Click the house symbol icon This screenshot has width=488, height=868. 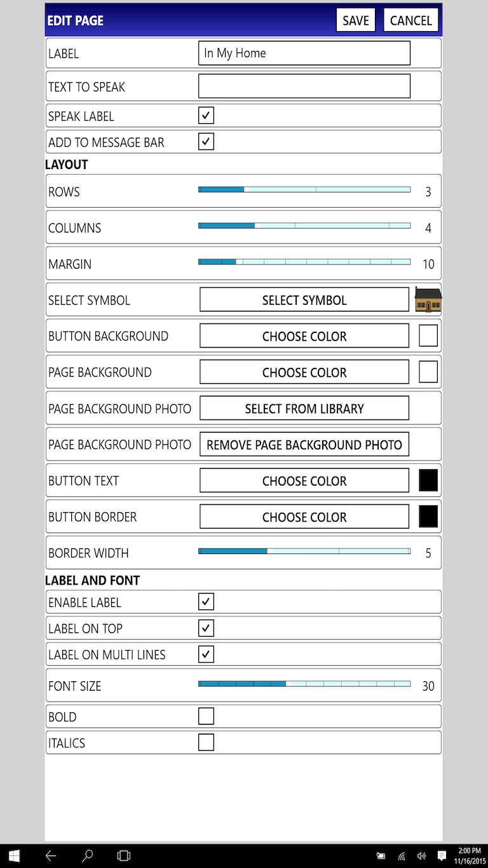click(428, 300)
